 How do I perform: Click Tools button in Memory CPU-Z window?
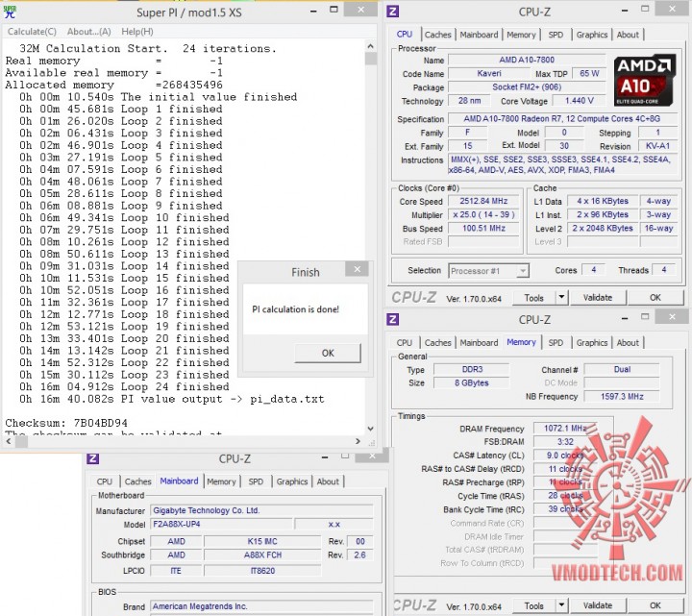click(x=533, y=605)
